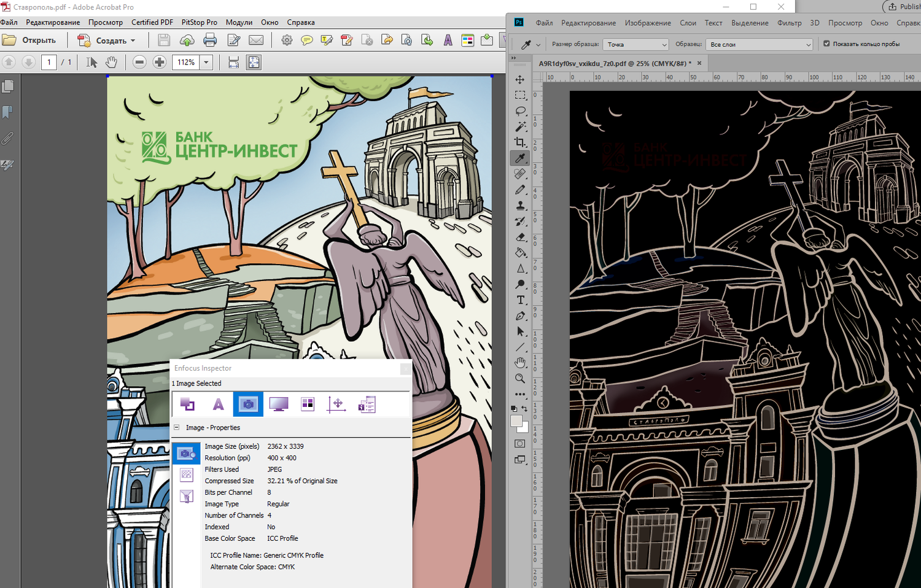
Task: Click the page number field in Acrobat
Action: coord(49,62)
